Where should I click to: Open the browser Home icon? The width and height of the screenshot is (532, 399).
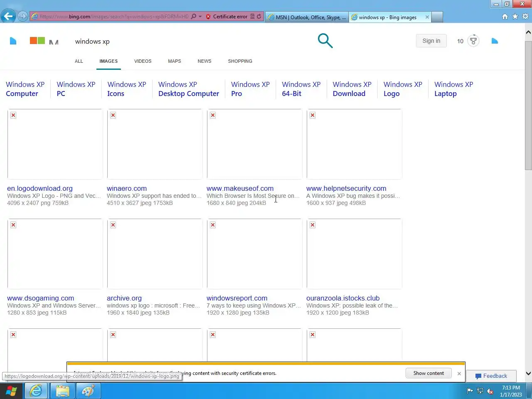(505, 17)
